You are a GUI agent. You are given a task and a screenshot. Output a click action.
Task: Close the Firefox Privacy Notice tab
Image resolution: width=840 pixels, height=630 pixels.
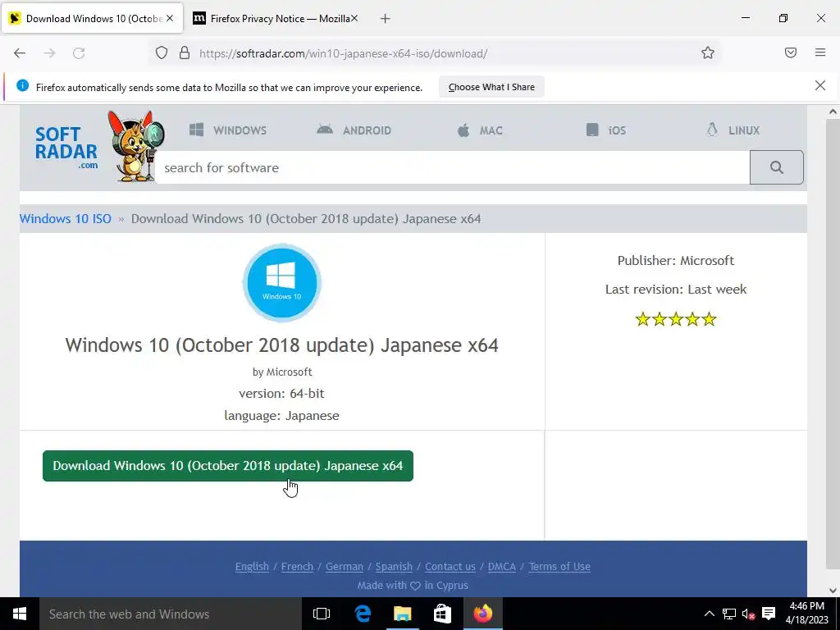pos(354,18)
